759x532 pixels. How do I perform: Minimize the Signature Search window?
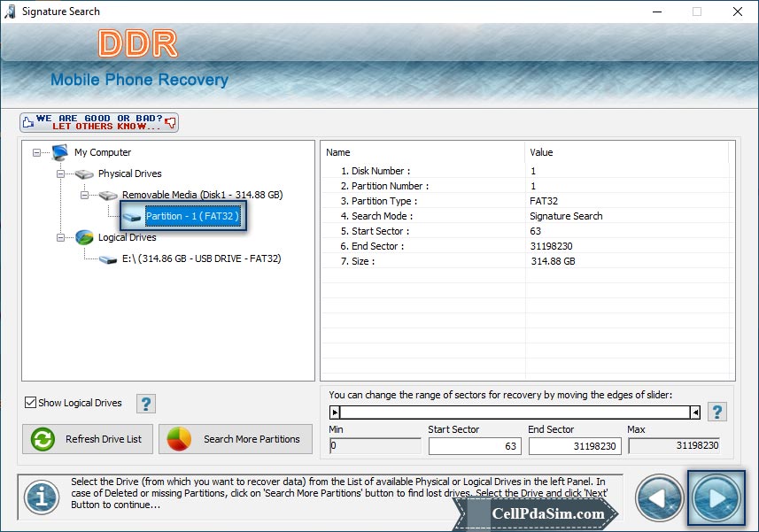657,12
